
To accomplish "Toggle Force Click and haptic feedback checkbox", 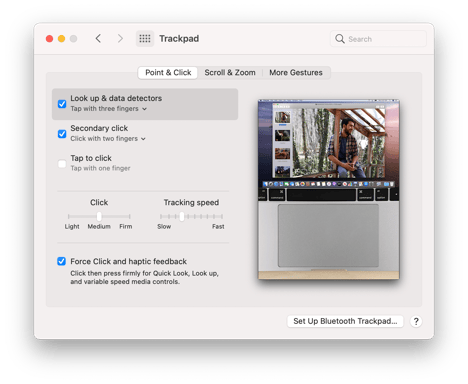I will point(61,261).
